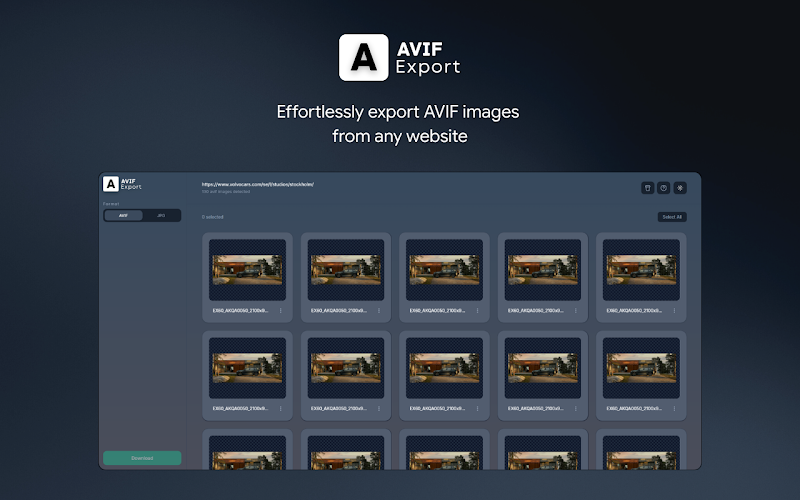Select the third row, first partially visible thumbnail
The width and height of the screenshot is (800, 500).
[247, 453]
